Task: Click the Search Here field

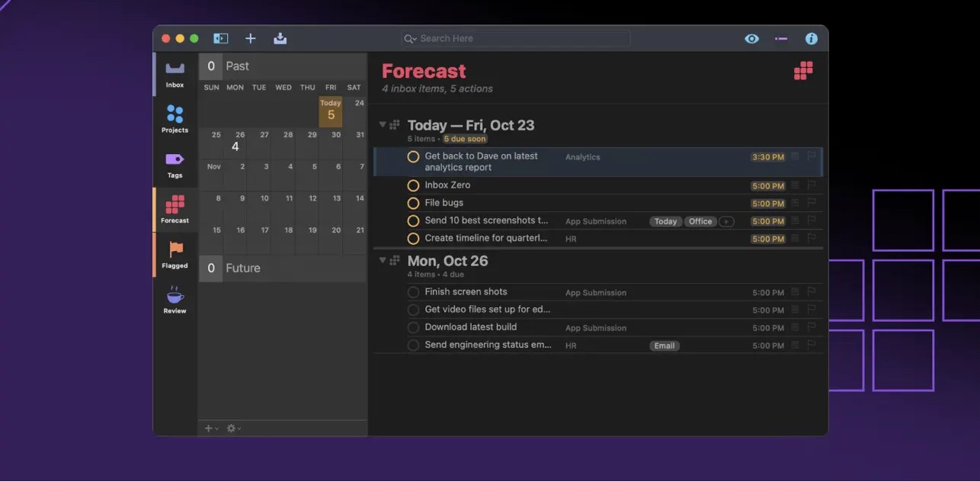Action: tap(516, 38)
